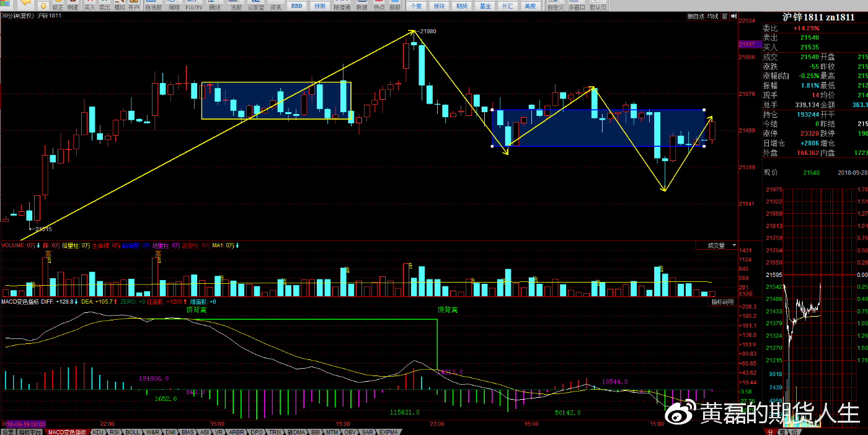Switch to the BOLL indicator tab
868x435 pixels.
(x=132, y=432)
